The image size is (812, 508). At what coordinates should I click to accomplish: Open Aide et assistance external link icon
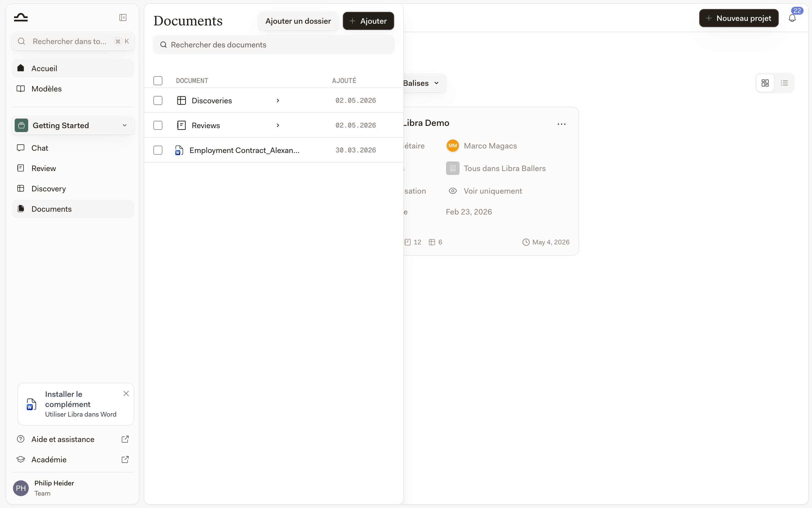(125, 439)
